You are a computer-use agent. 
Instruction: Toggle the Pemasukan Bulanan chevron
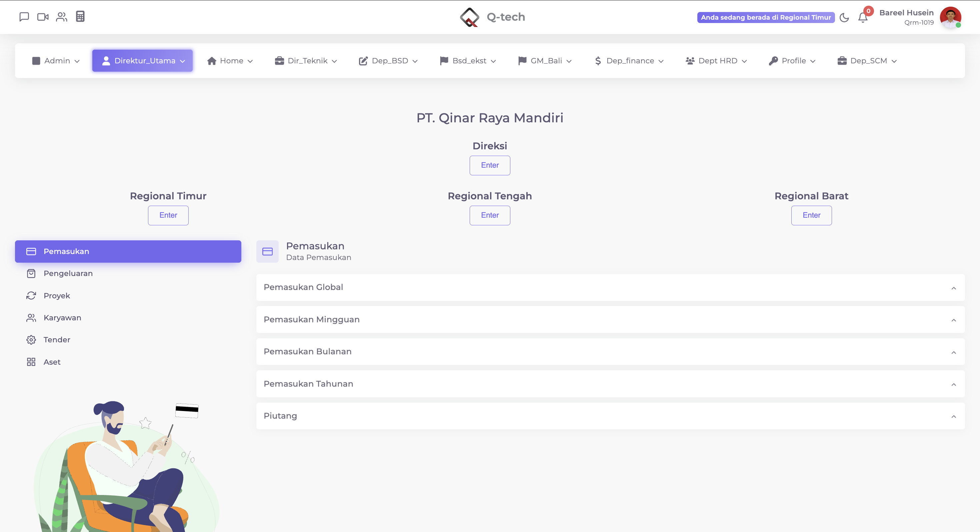pos(953,352)
